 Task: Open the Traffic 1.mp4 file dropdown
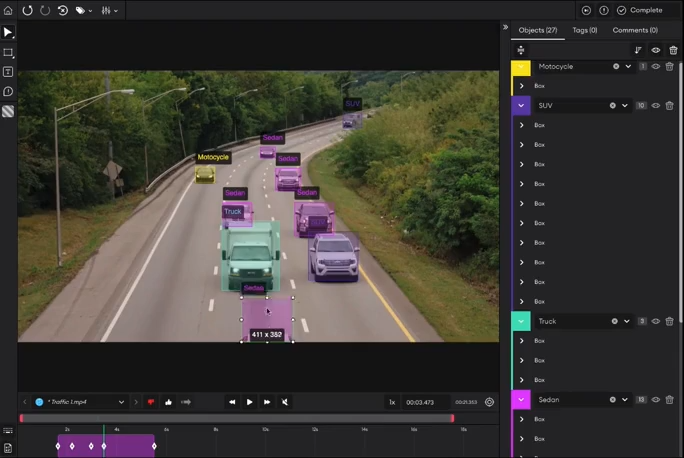point(80,402)
